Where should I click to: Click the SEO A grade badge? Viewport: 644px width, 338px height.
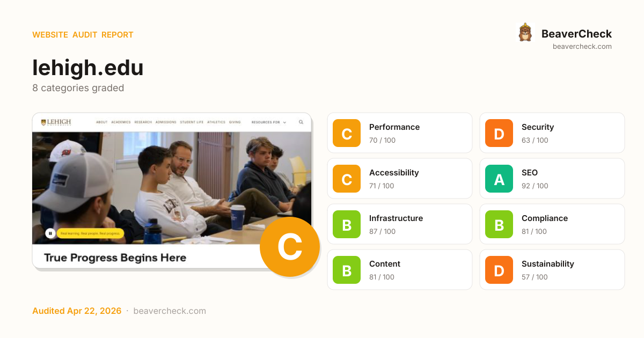pos(499,179)
